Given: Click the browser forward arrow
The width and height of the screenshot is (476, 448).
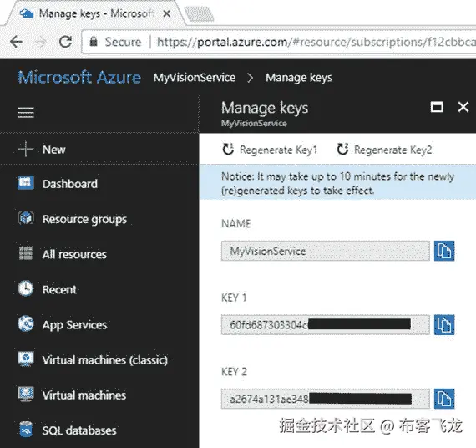Looking at the screenshot, I should (41, 42).
